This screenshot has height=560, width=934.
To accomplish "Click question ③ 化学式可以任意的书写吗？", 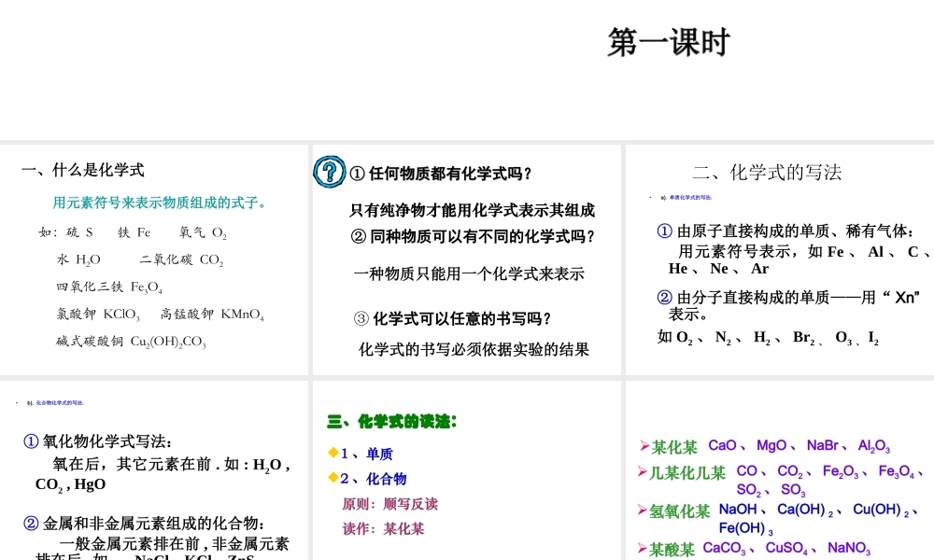I will (x=452, y=318).
